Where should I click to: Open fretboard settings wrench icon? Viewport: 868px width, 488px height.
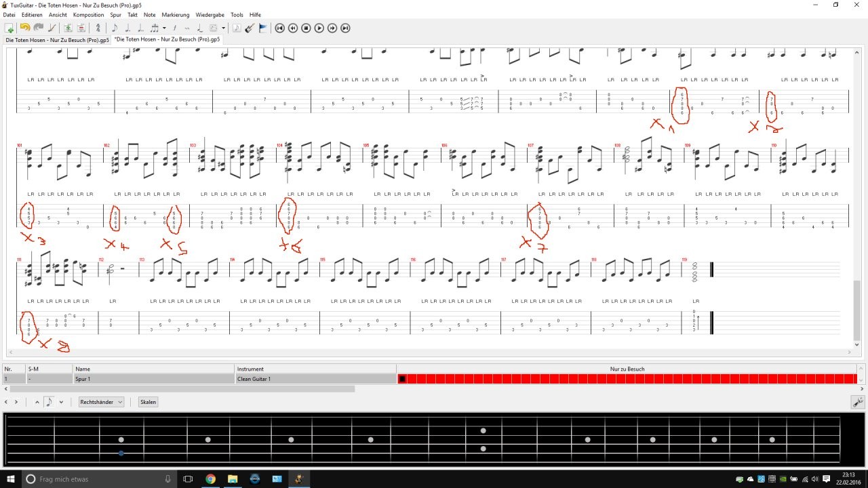pos(858,402)
